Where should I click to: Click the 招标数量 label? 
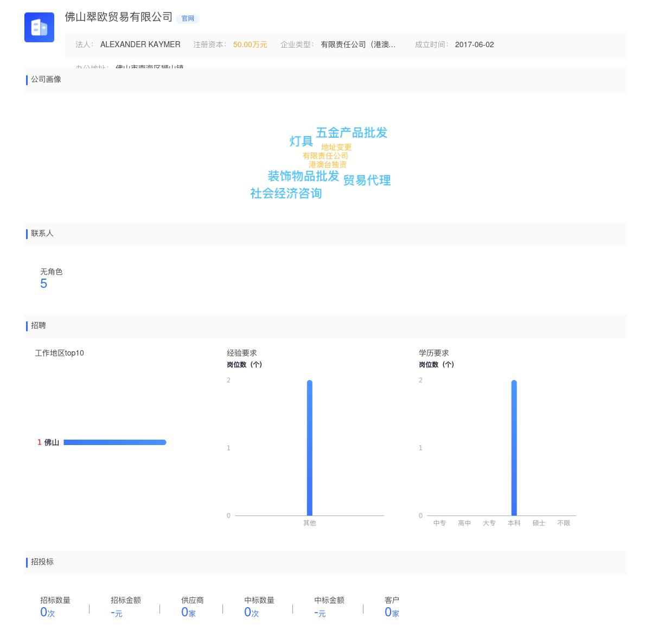55,600
